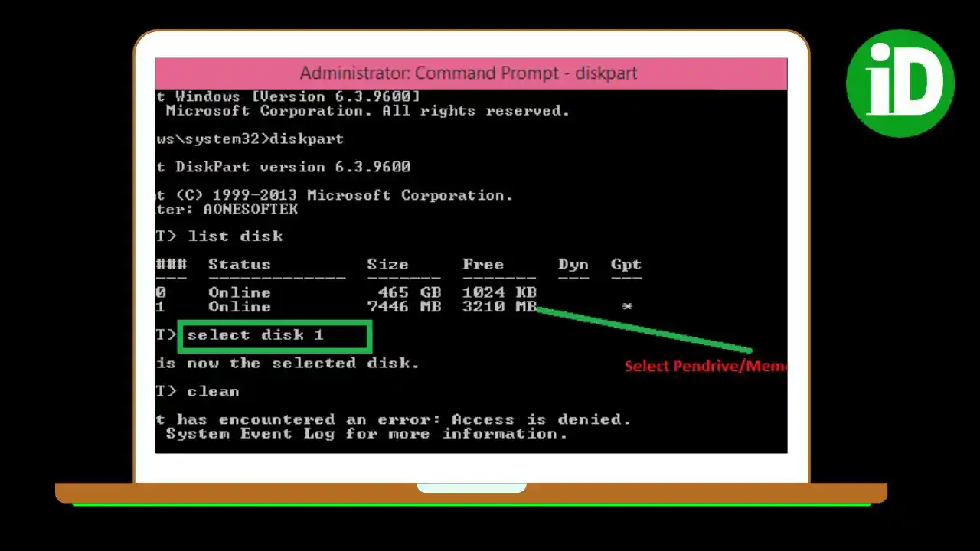980x551 pixels.
Task: Click Online status of the 7446 MB disk
Action: [x=240, y=307]
